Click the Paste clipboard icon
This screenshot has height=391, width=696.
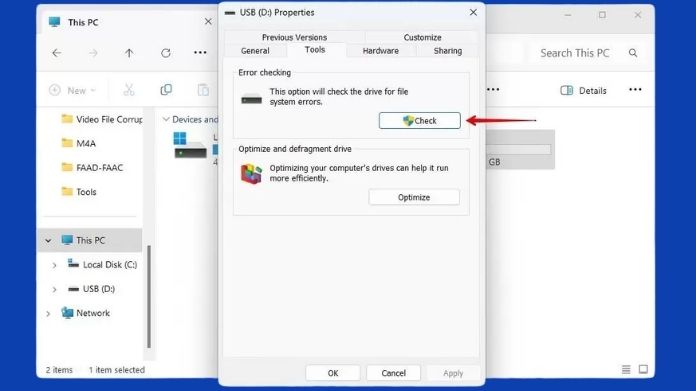tap(203, 90)
